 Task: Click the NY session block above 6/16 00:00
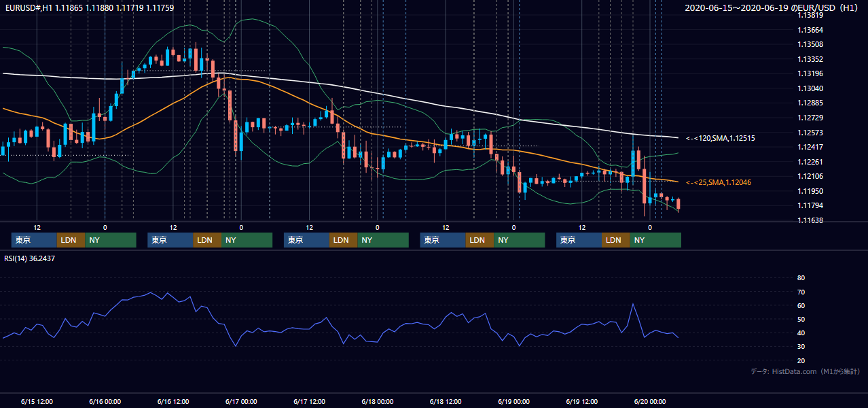pyautogui.click(x=111, y=240)
